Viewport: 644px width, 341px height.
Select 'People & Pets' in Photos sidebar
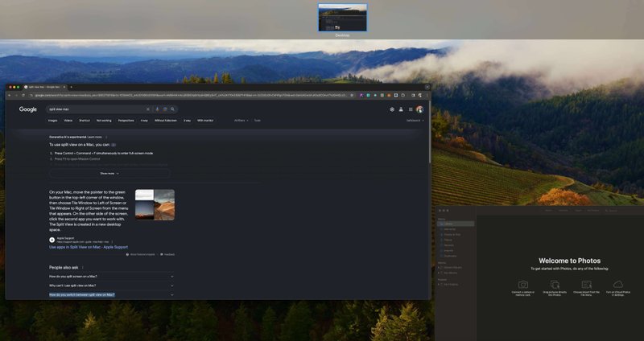click(452, 235)
